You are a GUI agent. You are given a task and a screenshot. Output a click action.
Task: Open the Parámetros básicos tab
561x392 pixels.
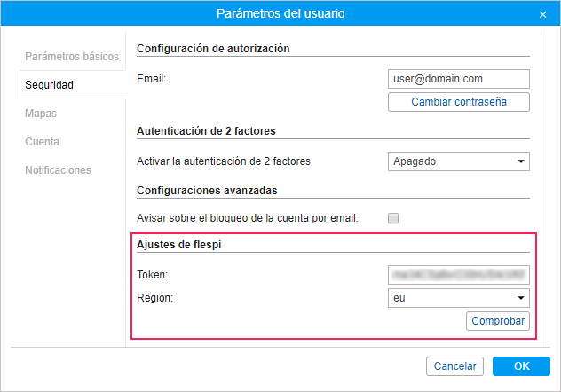[x=71, y=57]
